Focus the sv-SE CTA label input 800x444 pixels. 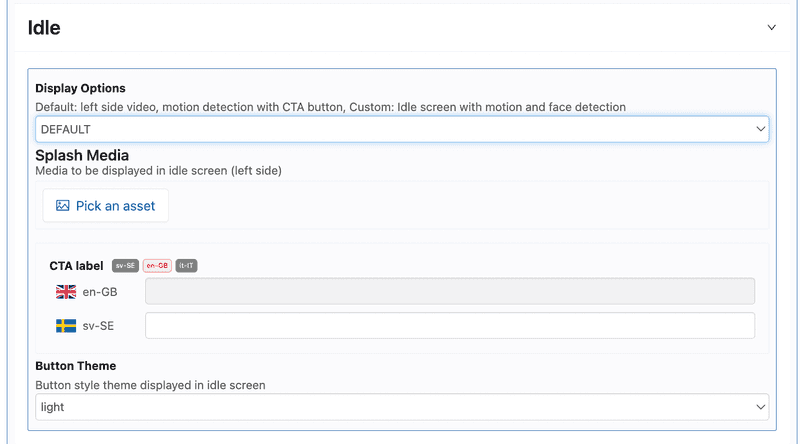pos(450,326)
